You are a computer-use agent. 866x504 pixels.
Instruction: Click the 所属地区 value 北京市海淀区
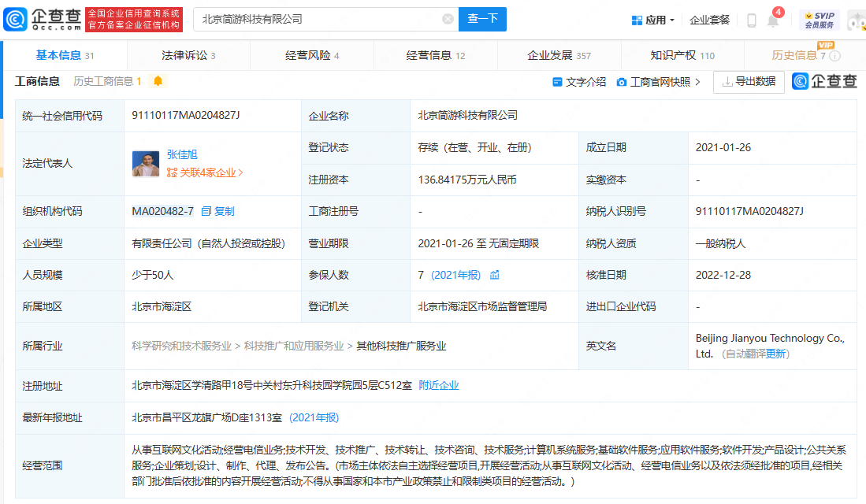(x=162, y=306)
